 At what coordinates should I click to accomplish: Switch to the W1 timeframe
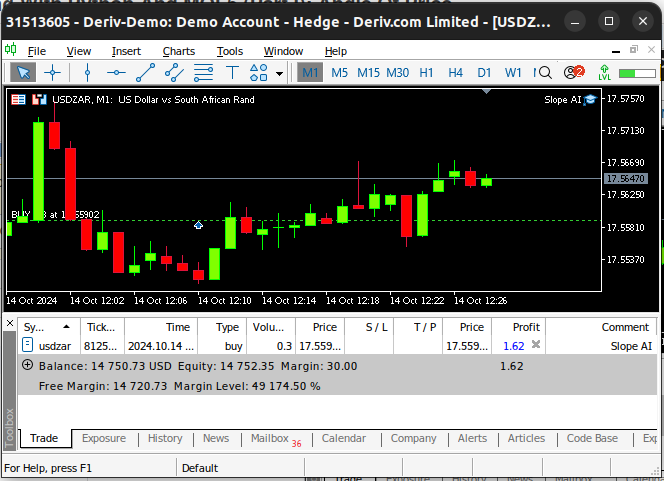click(513, 73)
